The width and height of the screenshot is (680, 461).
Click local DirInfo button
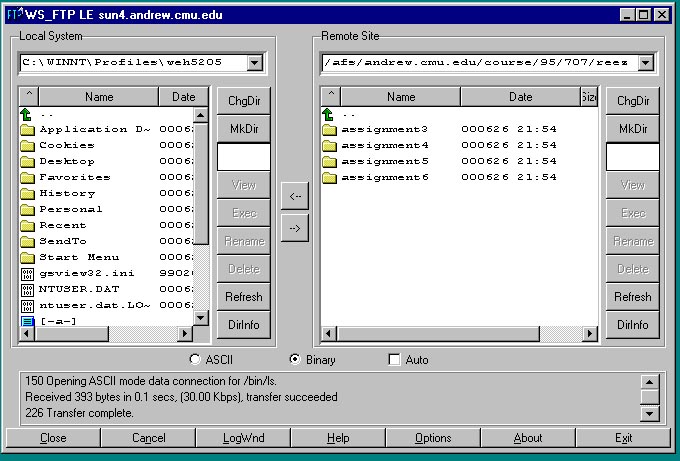[x=244, y=325]
